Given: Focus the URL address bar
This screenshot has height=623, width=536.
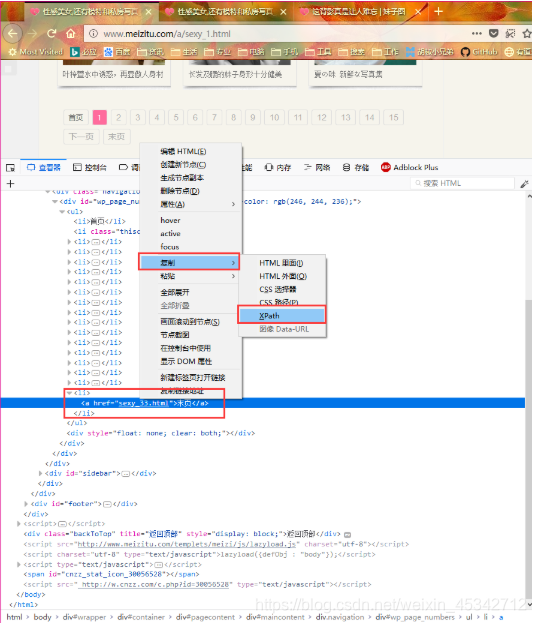Looking at the screenshot, I should [x=278, y=34].
